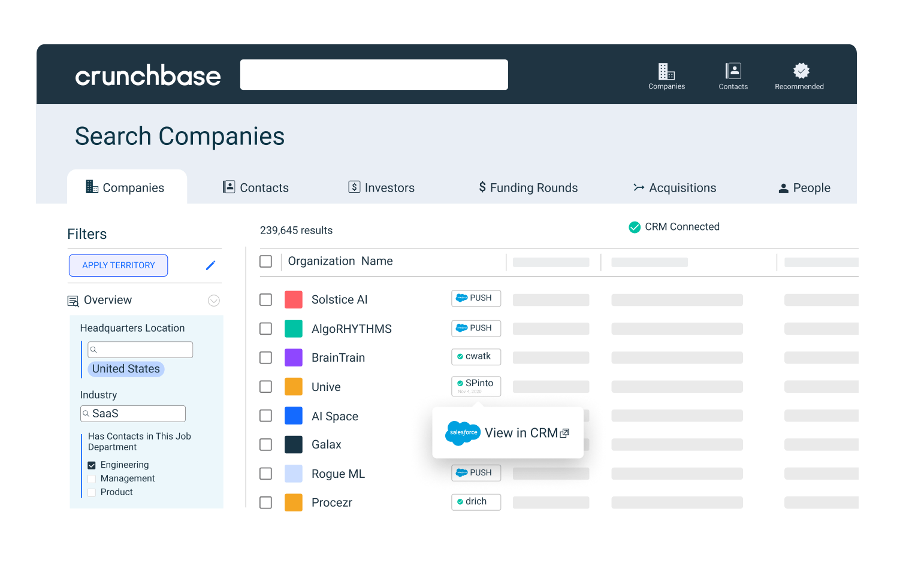Click the external link icon next to View in CRM
906x588 pixels.
(x=564, y=432)
